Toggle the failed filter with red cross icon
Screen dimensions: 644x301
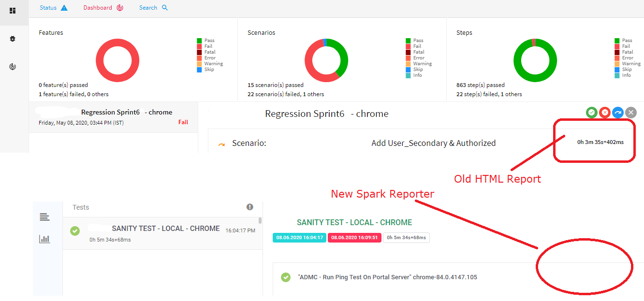tap(605, 112)
